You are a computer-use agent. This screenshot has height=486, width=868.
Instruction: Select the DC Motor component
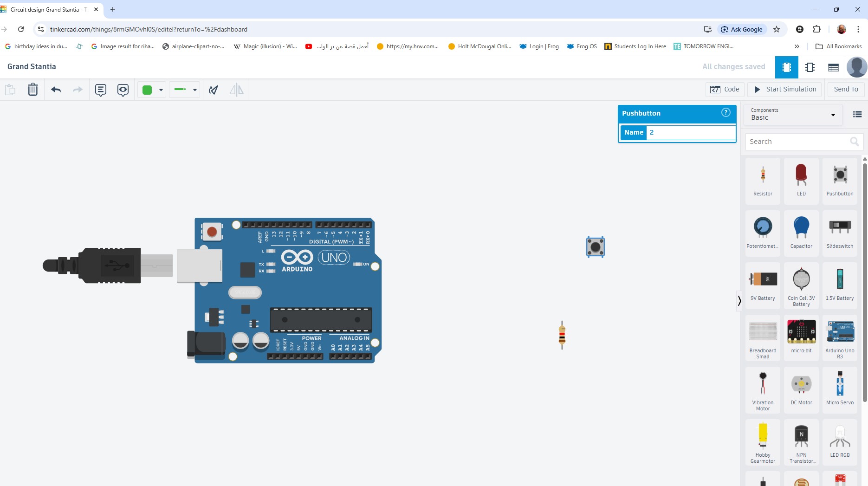click(x=801, y=390)
